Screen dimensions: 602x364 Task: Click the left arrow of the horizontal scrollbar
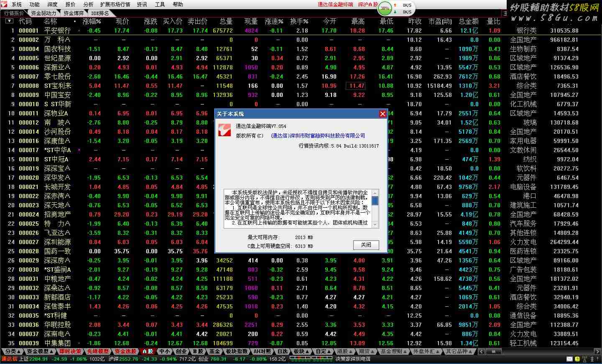[482, 351]
